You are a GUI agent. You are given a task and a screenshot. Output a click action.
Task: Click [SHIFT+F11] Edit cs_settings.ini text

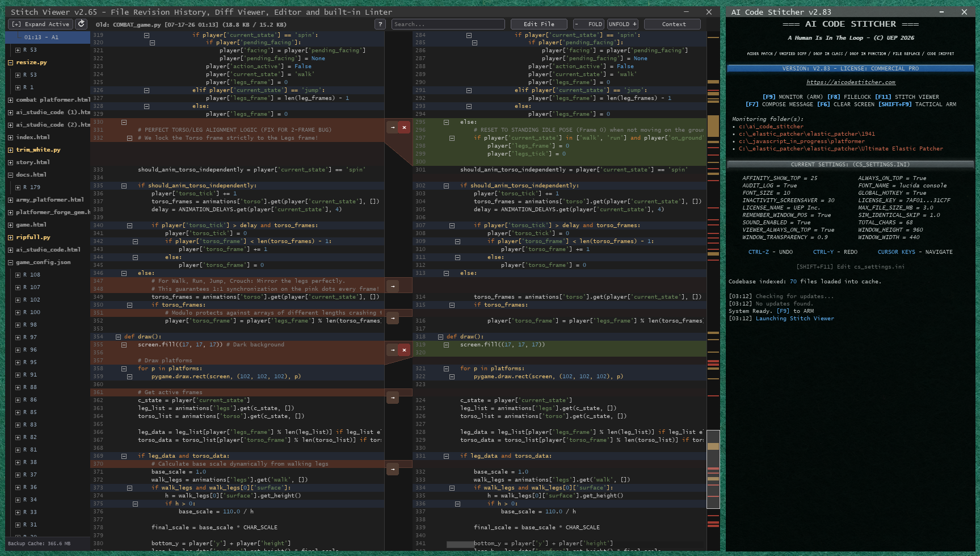point(850,267)
